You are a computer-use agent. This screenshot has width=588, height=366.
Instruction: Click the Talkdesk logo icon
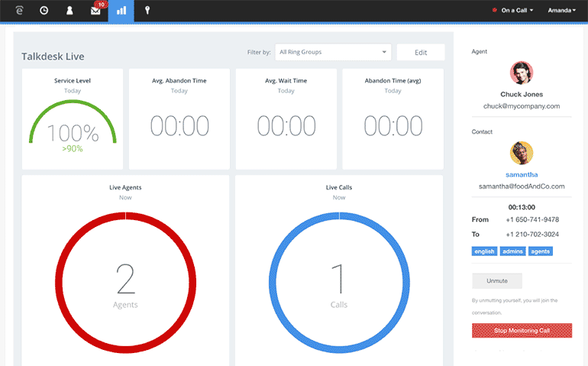click(20, 11)
